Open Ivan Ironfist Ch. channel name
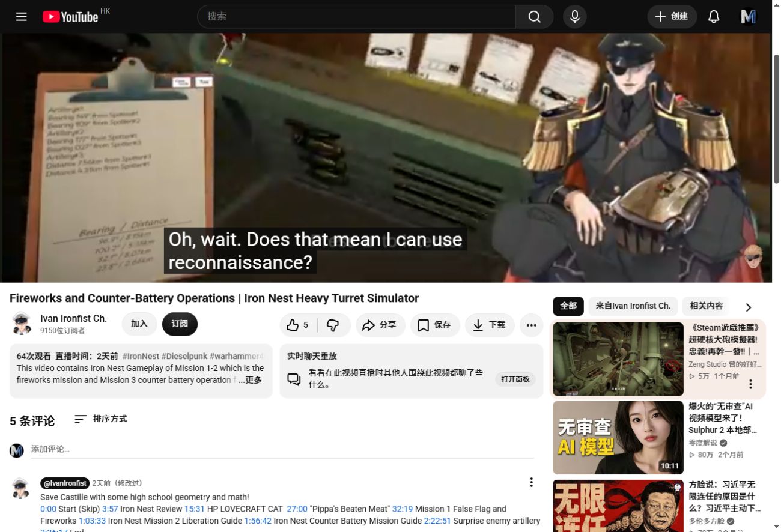The image size is (781, 532). [x=73, y=319]
